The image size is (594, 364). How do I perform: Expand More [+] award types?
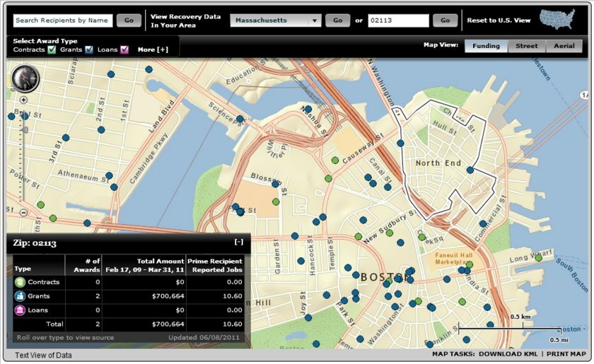(x=153, y=49)
